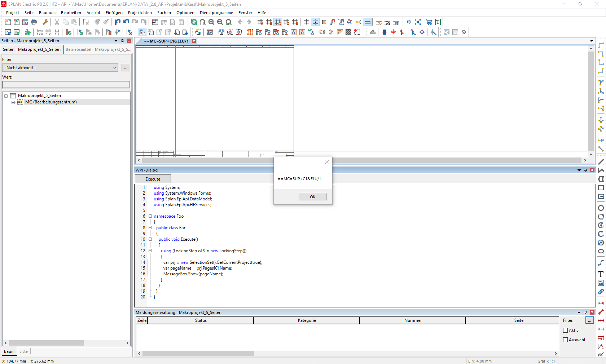The image size is (606, 364).
Task: Select grid D icon
Action: tap(286, 22)
